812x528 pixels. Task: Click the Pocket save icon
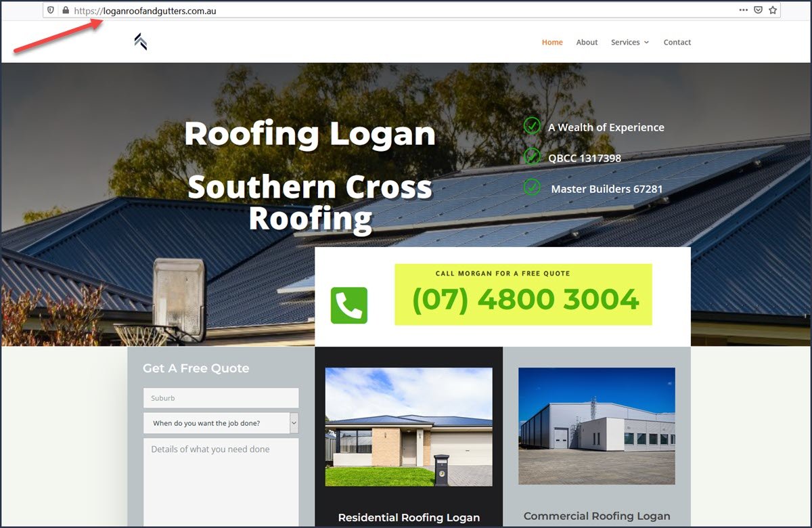click(x=759, y=10)
